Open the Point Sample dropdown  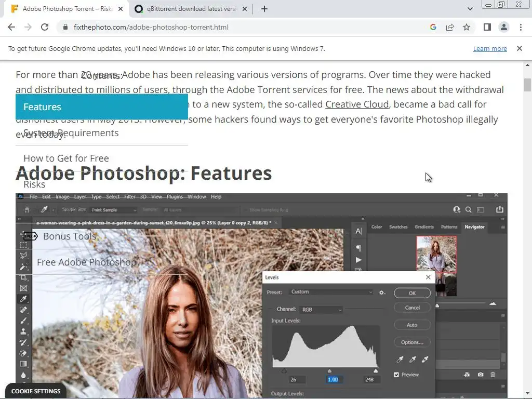(x=114, y=210)
